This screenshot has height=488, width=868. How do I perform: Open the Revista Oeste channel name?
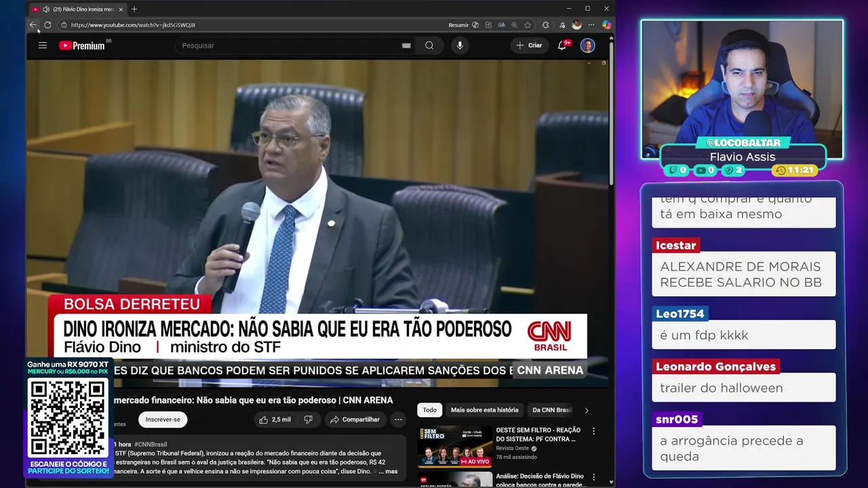[x=513, y=448]
